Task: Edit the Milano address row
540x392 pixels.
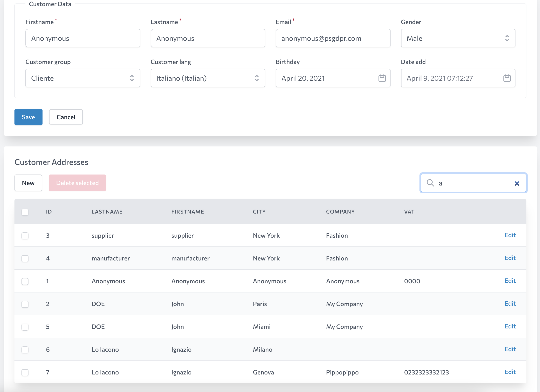Action: click(510, 349)
